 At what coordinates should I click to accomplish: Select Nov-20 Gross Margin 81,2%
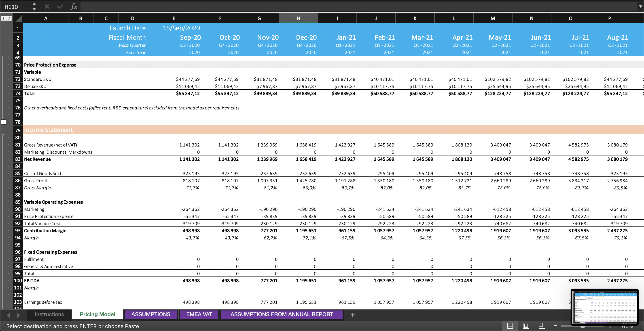pos(270,188)
